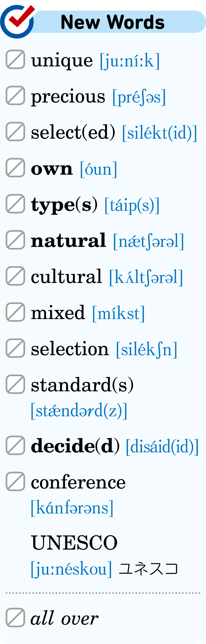Click the Japanese text ユネスコ
This screenshot has width=206, height=644.
click(148, 569)
